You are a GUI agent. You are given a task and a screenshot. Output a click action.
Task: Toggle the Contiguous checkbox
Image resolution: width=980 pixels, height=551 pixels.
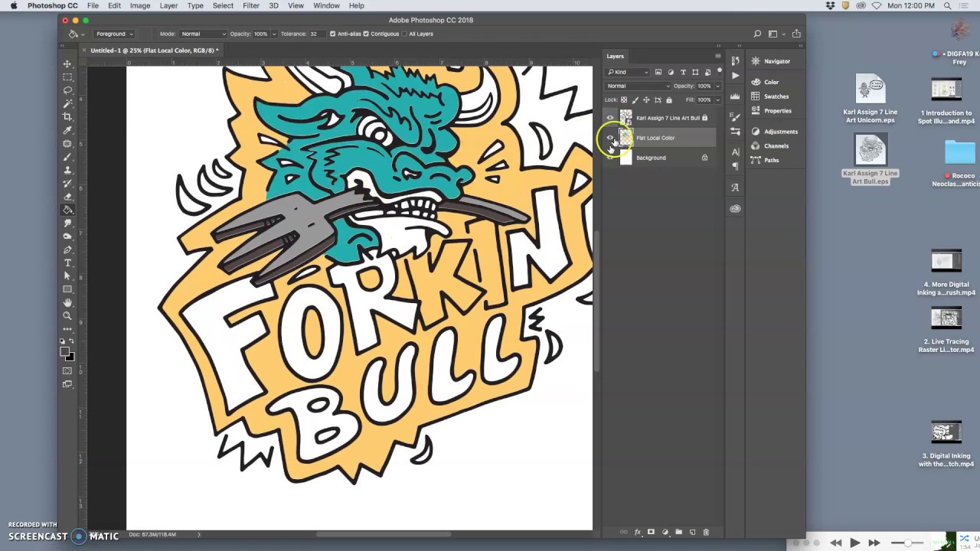[366, 34]
